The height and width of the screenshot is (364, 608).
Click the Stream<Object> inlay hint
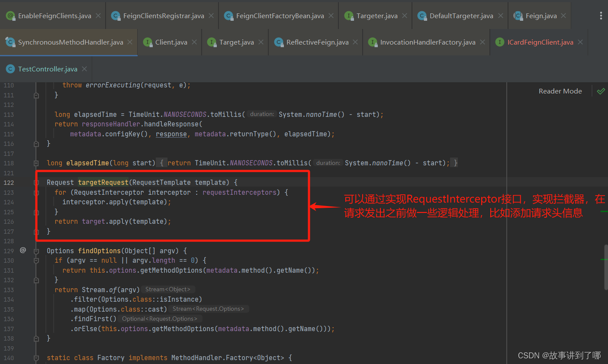click(168, 289)
